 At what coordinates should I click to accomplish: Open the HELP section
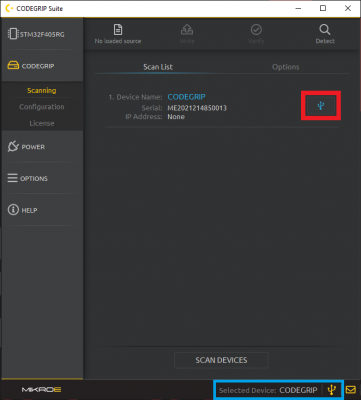coord(42,210)
